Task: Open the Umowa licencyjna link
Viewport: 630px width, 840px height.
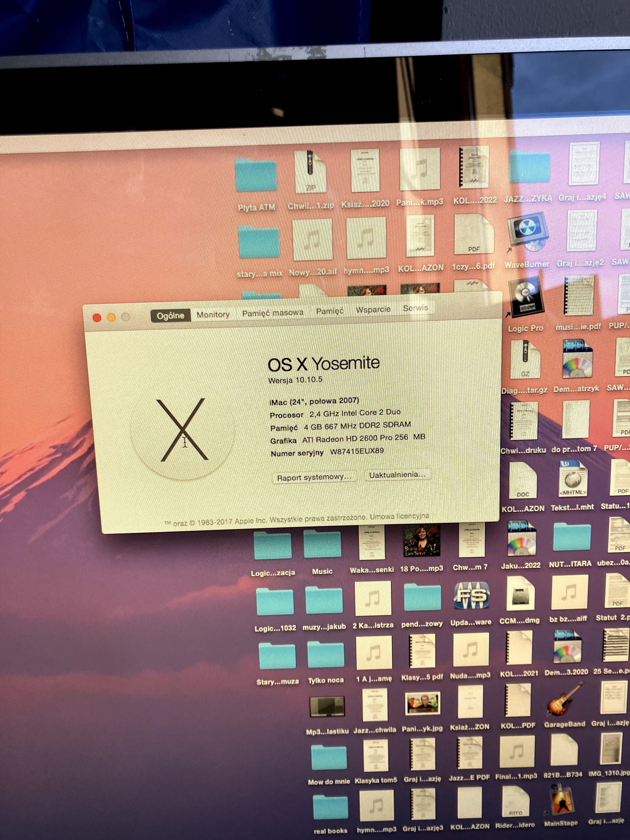Action: (400, 516)
